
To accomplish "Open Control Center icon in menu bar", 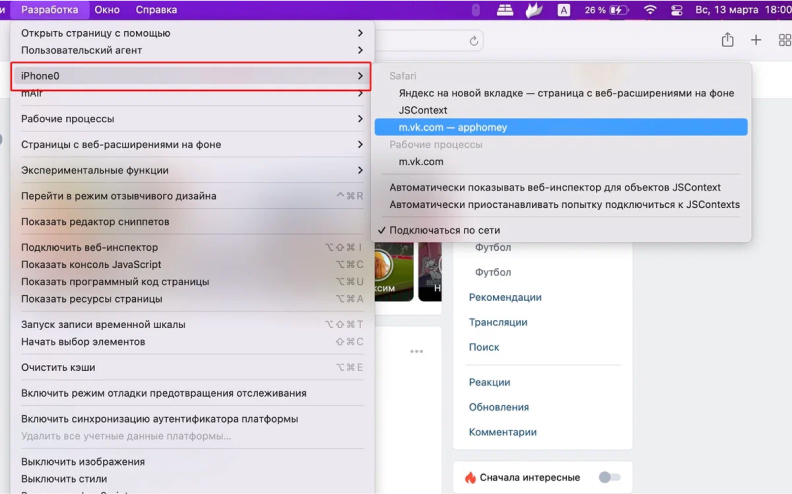I will tap(677, 10).
